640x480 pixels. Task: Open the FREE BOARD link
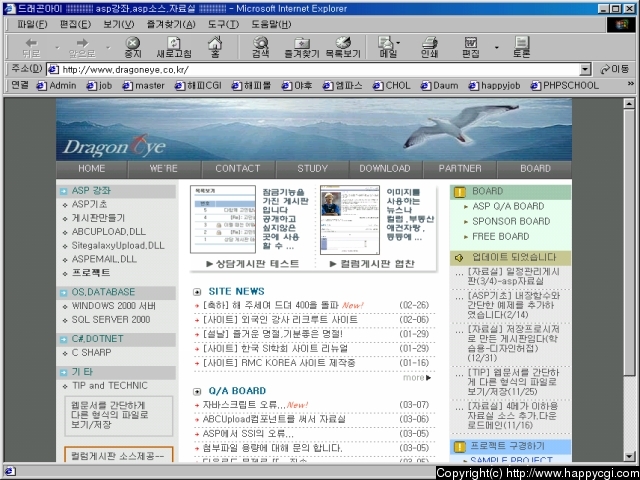(x=500, y=237)
